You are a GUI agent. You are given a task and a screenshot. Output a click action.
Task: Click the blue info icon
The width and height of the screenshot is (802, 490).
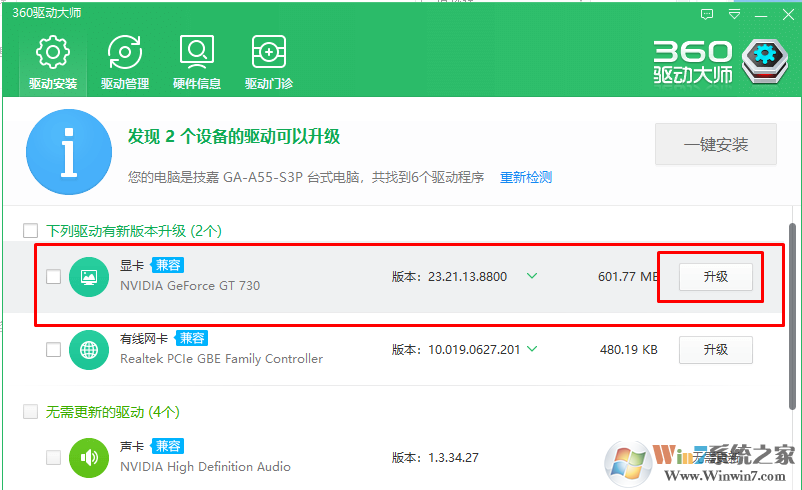tap(69, 153)
